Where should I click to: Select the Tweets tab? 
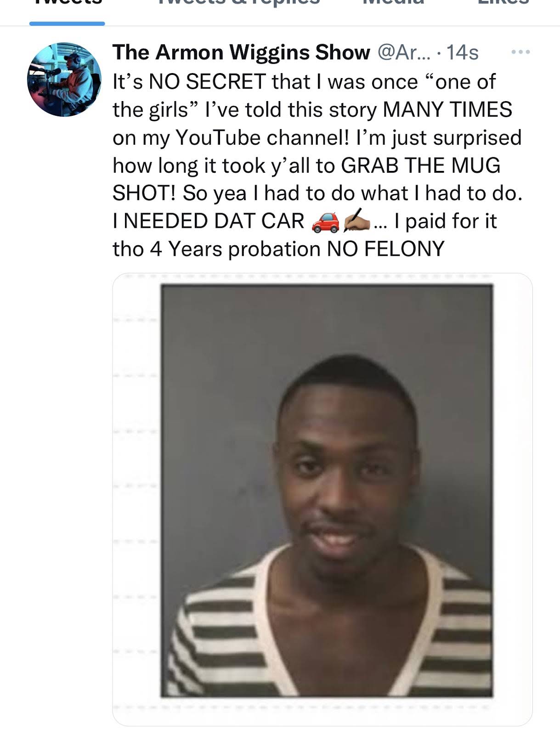(67, 3)
